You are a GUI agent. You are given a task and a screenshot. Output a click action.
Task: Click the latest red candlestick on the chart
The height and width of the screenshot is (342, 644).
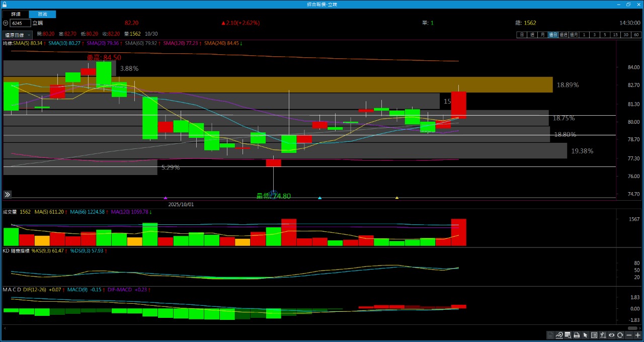459,105
